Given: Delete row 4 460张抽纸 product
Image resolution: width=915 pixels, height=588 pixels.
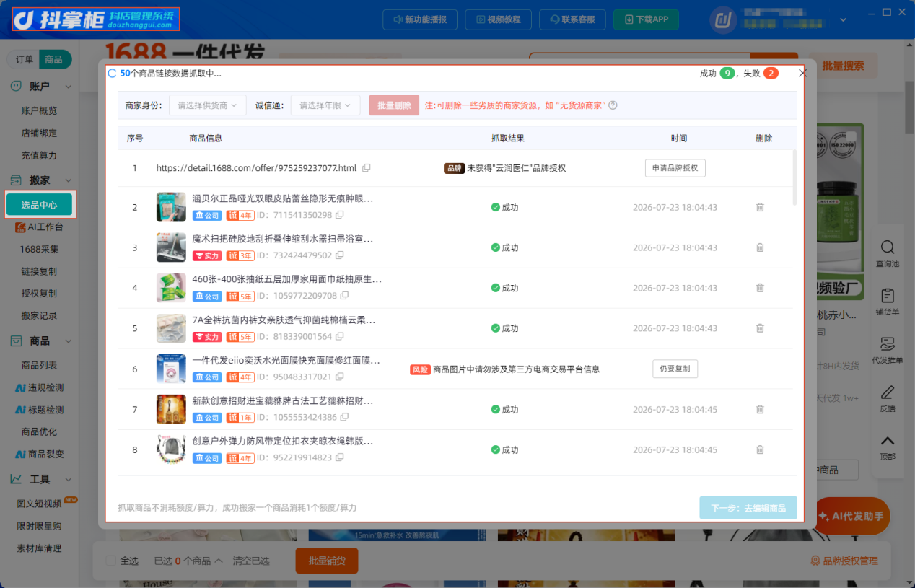Looking at the screenshot, I should [760, 288].
